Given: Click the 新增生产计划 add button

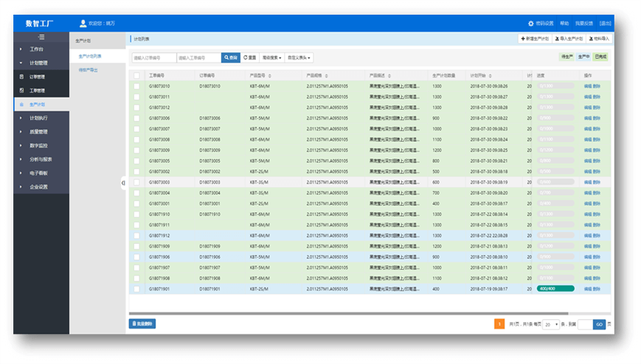Looking at the screenshot, I should 535,38.
